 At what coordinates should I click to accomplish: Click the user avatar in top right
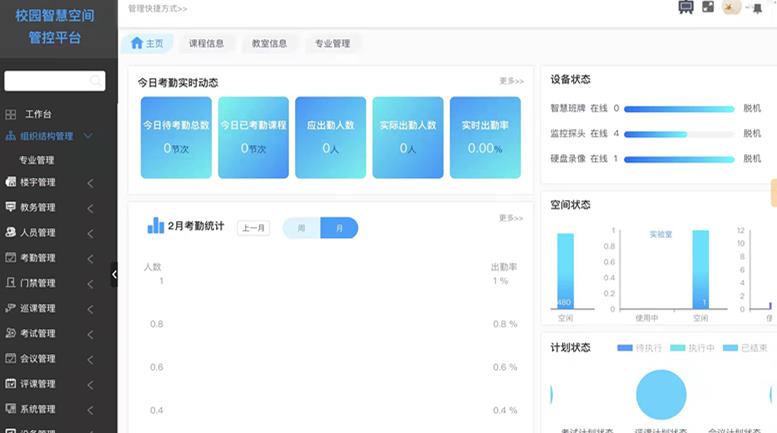tap(731, 8)
